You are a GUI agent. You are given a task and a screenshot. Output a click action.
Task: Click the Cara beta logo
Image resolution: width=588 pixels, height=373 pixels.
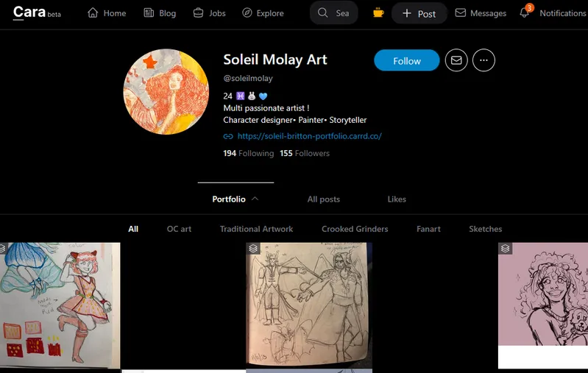tap(37, 13)
